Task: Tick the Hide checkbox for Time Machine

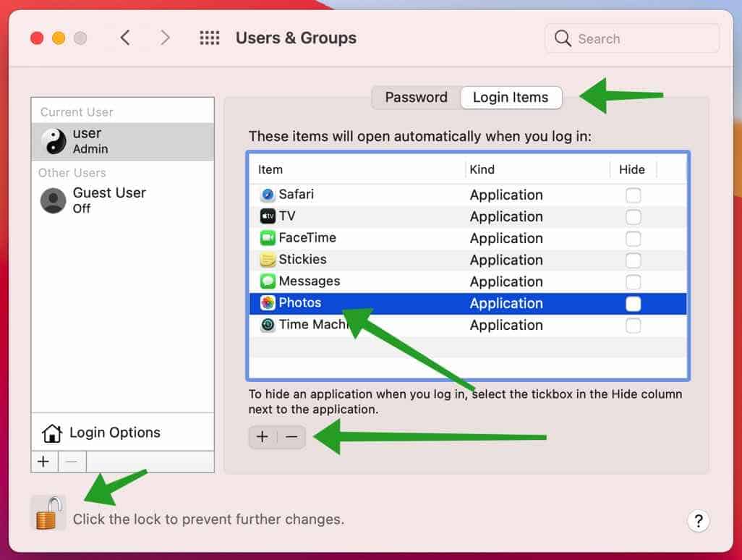Action: point(634,326)
